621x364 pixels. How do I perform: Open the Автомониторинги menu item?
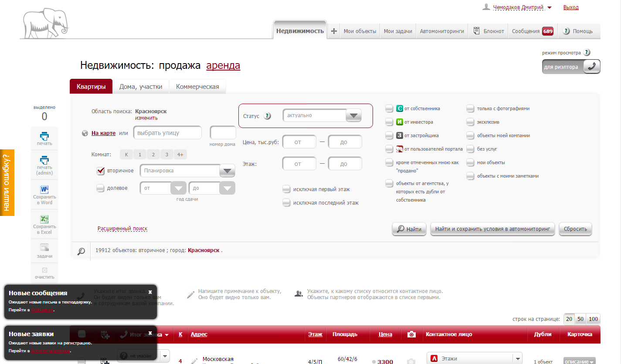[442, 31]
